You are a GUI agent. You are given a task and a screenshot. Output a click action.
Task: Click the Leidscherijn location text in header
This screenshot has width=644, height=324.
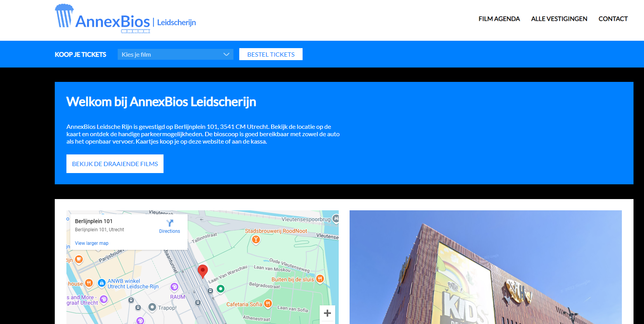point(176,23)
